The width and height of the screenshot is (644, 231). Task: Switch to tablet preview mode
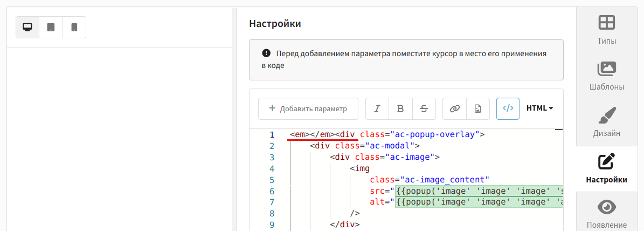(x=51, y=28)
